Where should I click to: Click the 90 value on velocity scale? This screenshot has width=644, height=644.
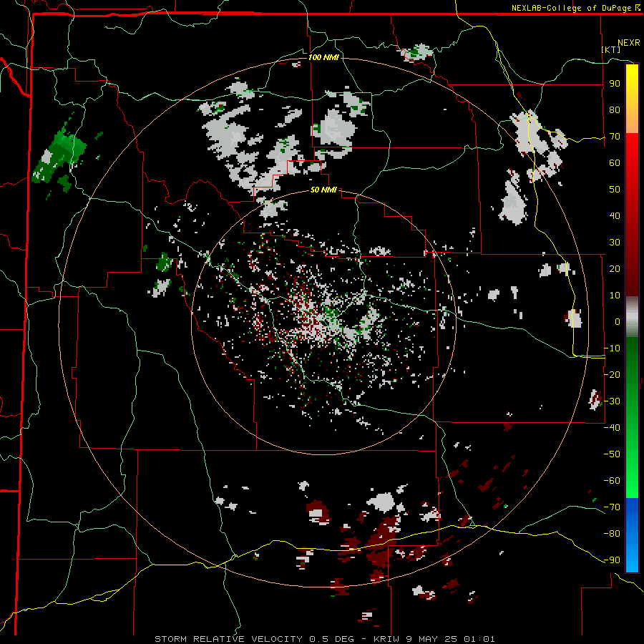pos(615,84)
